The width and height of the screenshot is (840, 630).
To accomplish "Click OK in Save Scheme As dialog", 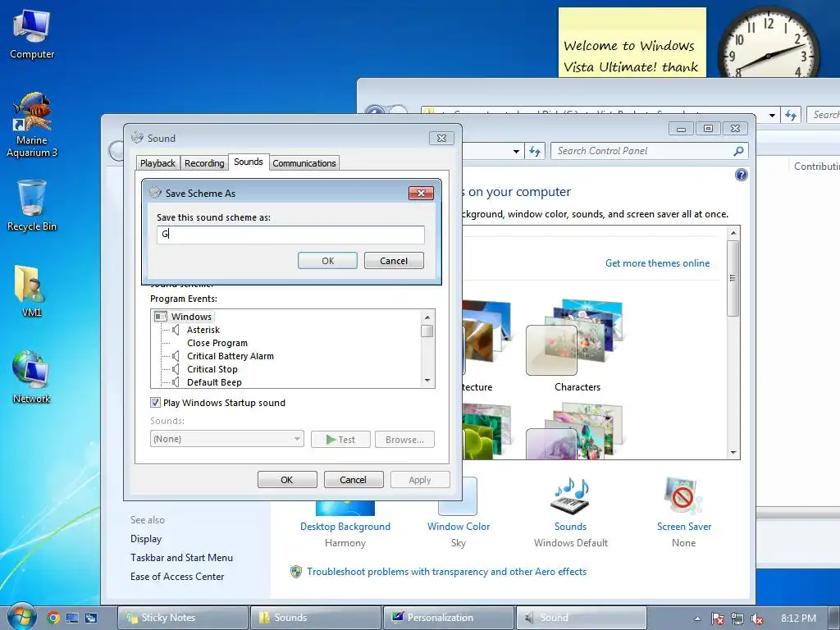I will point(327,260).
